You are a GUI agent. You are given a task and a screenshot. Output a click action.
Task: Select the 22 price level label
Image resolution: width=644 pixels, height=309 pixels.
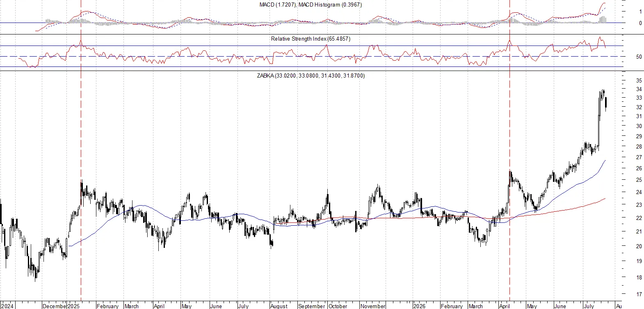(x=639, y=218)
